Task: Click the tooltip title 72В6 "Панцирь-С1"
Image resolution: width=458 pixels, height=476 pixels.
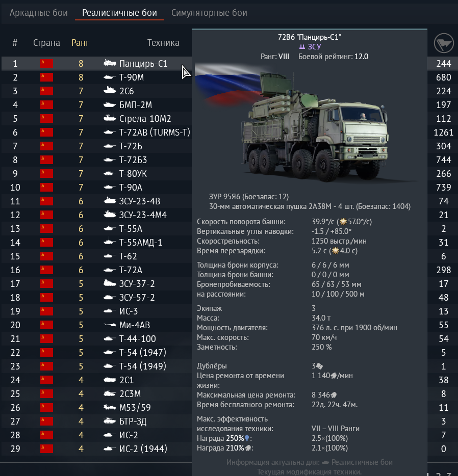Action: point(310,37)
